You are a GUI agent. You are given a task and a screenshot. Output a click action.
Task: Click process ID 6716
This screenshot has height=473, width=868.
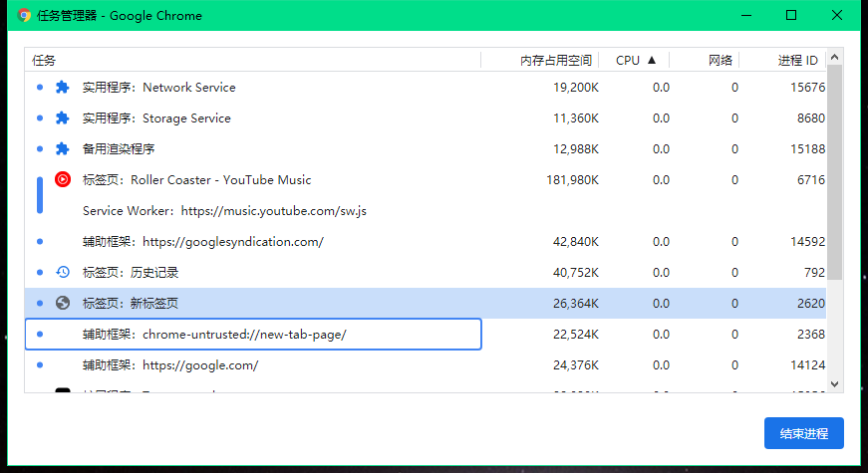[811, 180]
